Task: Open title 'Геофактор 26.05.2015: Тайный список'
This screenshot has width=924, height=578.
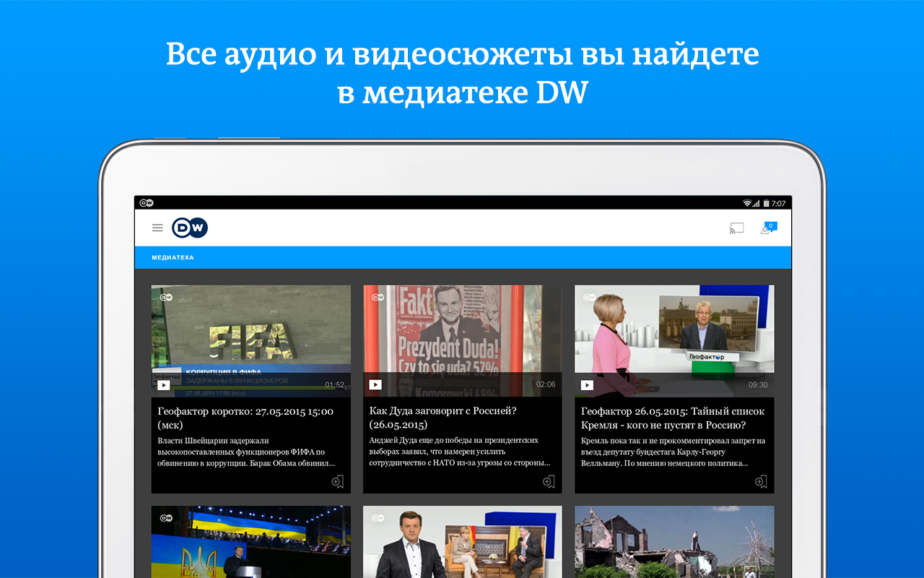Action: pyautogui.click(x=673, y=418)
